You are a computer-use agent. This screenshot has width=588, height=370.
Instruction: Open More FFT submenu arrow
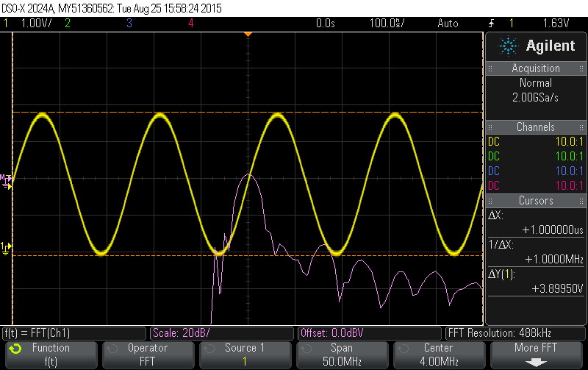(536, 363)
